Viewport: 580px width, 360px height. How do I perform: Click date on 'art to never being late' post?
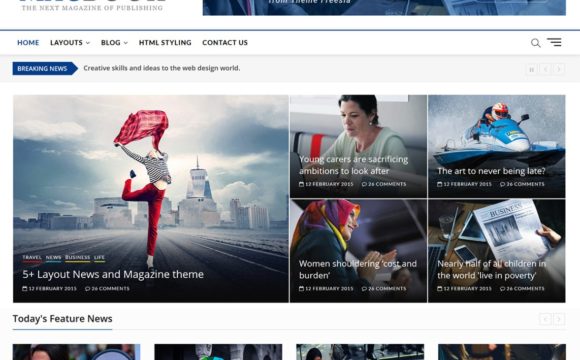click(x=465, y=184)
